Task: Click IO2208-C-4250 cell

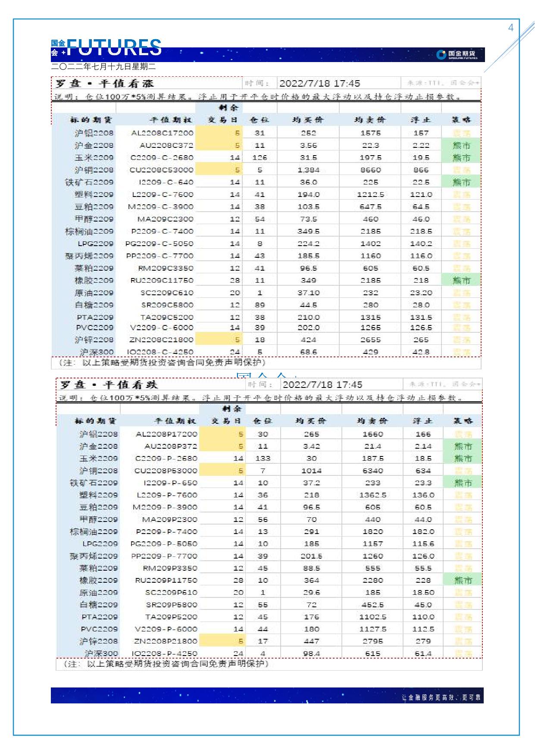Action: [x=160, y=352]
